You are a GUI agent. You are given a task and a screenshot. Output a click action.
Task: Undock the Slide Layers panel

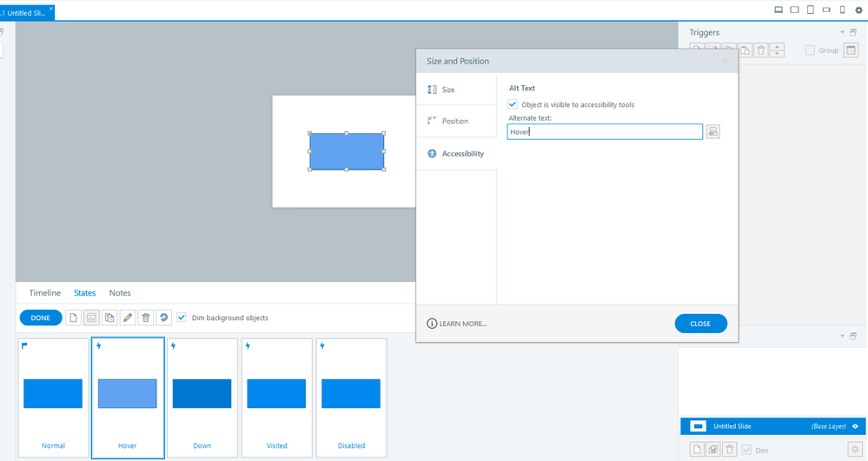853,336
